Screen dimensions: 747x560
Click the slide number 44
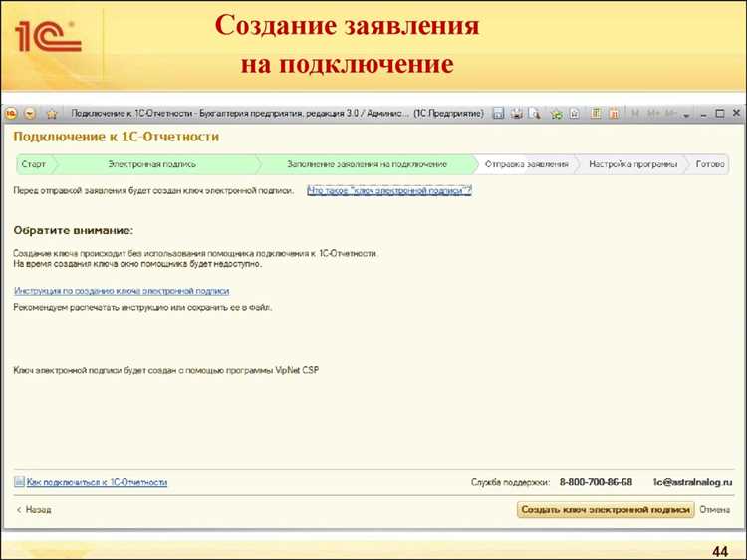tap(720, 551)
